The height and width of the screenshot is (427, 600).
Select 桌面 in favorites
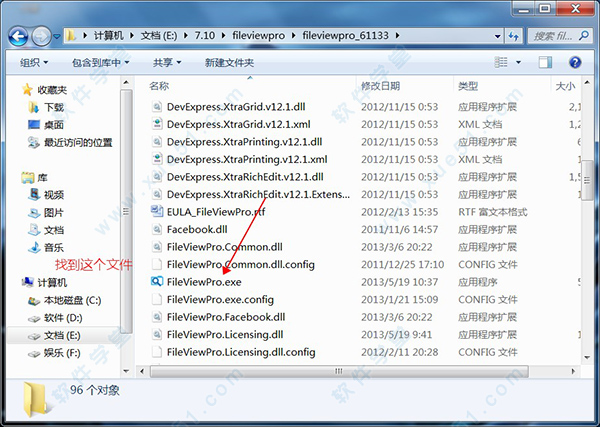[x=46, y=125]
